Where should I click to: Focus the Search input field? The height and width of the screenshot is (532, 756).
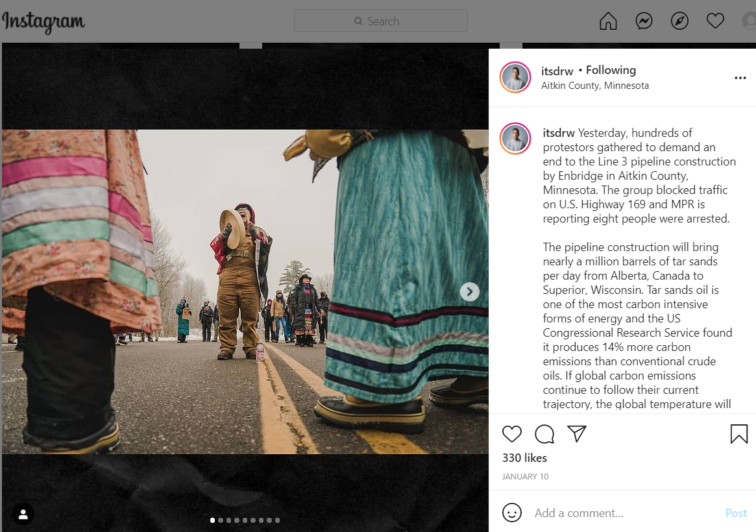(381, 21)
